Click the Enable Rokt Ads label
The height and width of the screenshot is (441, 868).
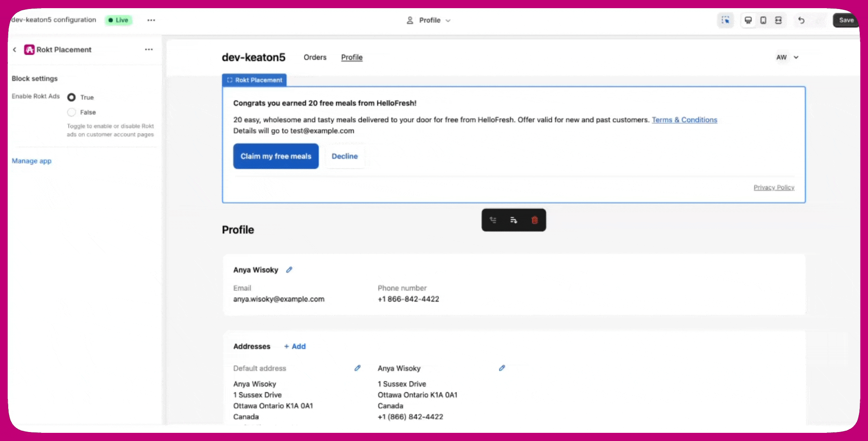coord(35,96)
